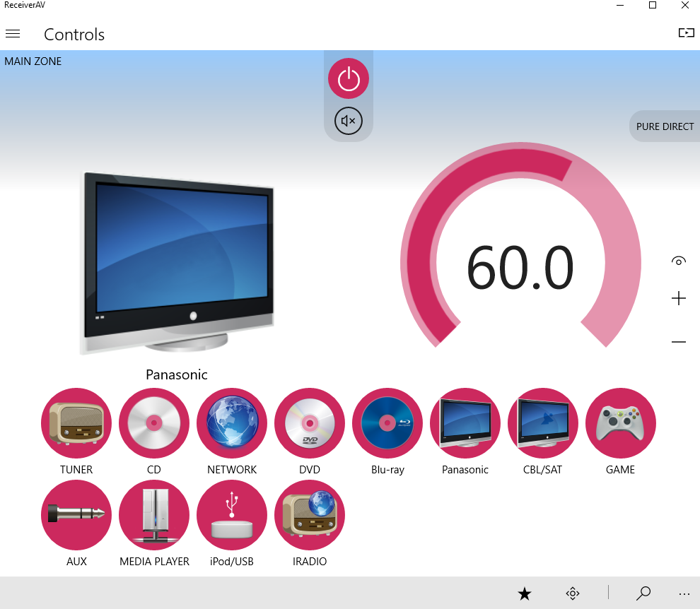Select the AUX input jack icon
700x609 pixels.
click(76, 515)
